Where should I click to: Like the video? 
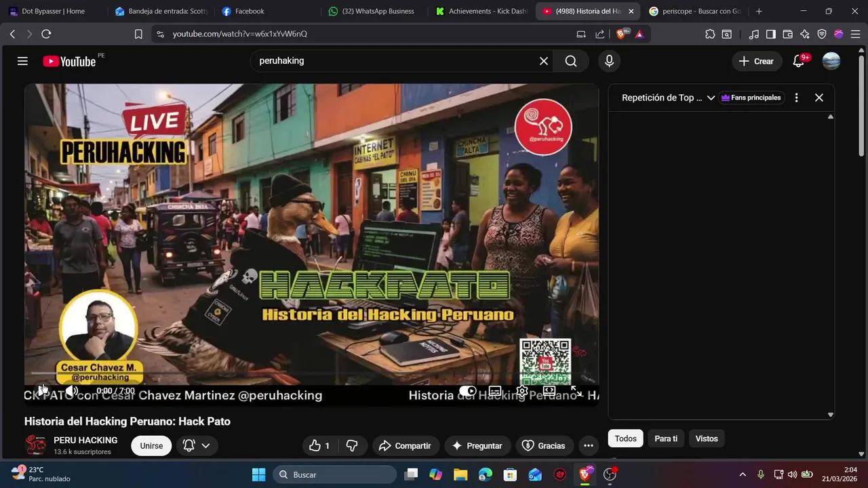click(319, 446)
